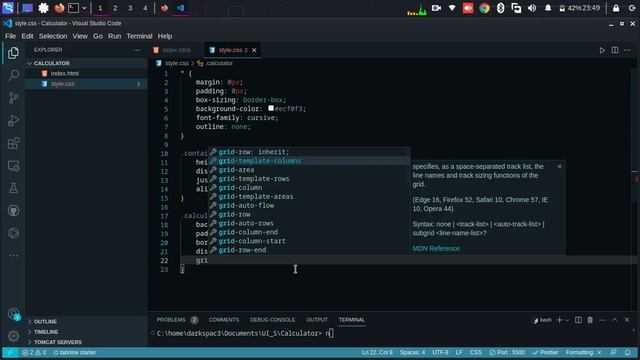Open the Selection menu
Viewport: 640px width, 360px height.
(x=53, y=36)
